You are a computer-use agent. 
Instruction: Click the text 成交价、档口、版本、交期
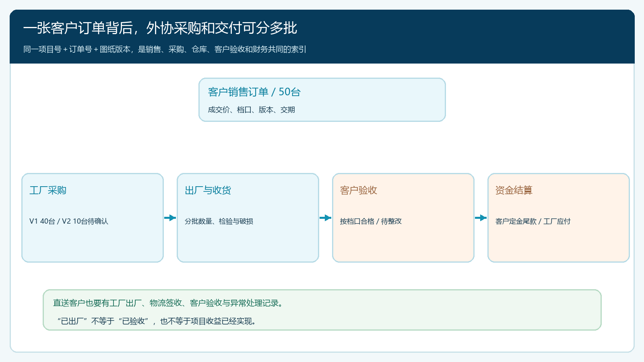click(x=252, y=110)
